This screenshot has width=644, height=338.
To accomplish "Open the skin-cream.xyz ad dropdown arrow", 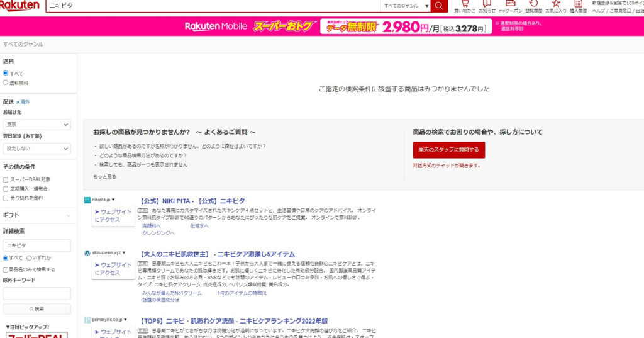I will [x=124, y=253].
